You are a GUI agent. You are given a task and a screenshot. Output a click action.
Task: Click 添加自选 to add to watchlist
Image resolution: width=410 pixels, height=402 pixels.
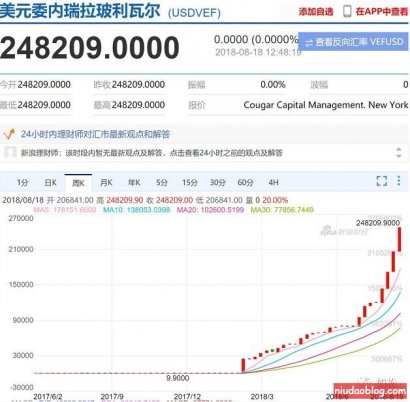point(316,12)
